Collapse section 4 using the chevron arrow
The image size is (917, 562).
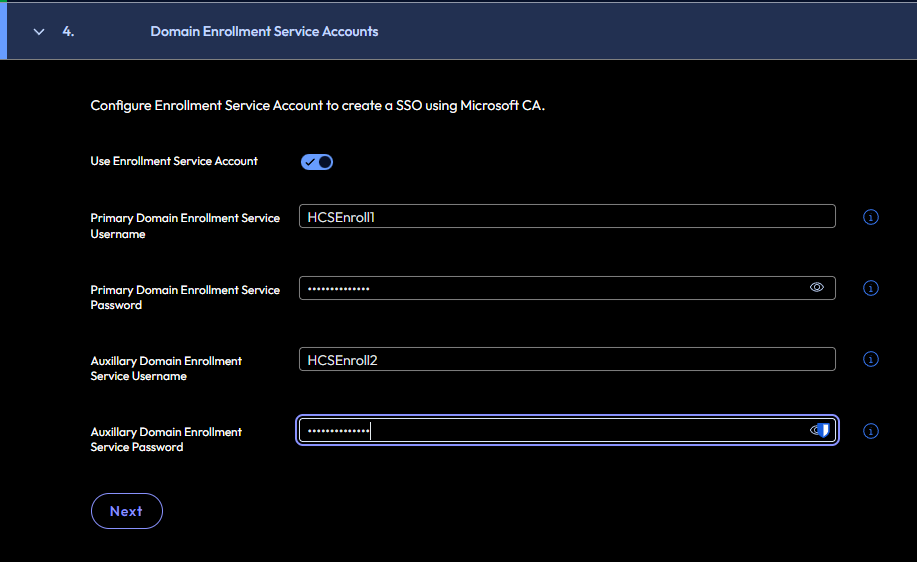pos(39,32)
